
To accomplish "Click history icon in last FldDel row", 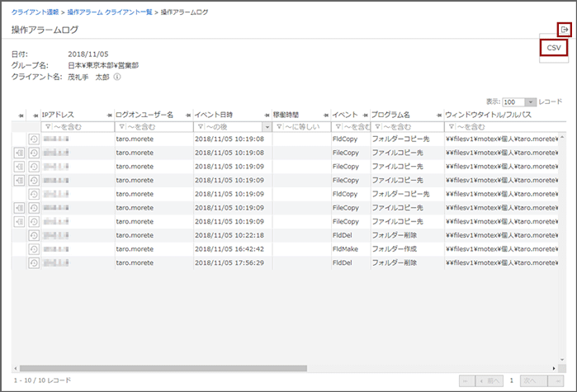I will 35,262.
